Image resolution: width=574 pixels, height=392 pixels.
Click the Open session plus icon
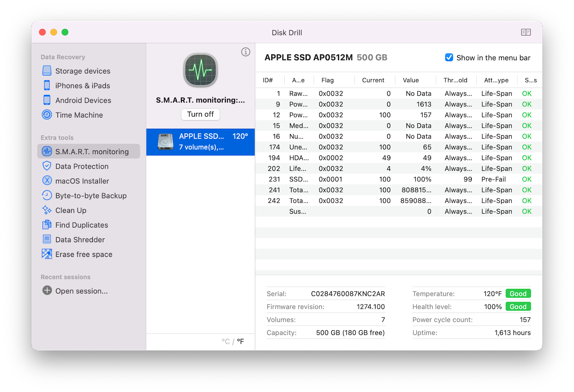pyautogui.click(x=47, y=291)
